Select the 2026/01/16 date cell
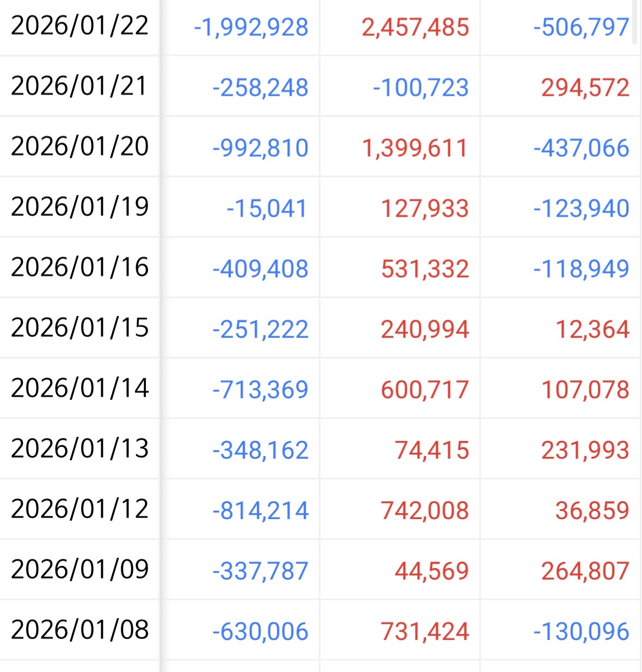 coord(80,267)
